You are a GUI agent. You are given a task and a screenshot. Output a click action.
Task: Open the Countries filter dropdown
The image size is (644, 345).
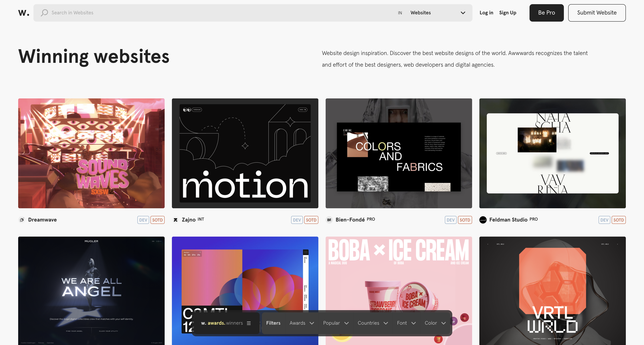pos(373,323)
